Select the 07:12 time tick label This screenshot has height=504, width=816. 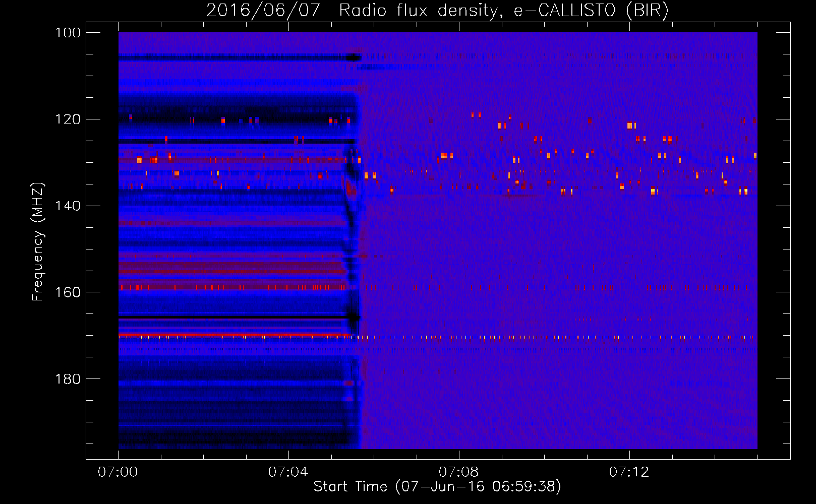click(629, 472)
